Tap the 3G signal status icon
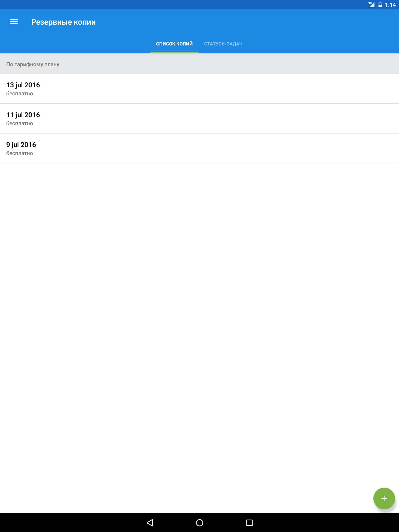 (x=371, y=5)
